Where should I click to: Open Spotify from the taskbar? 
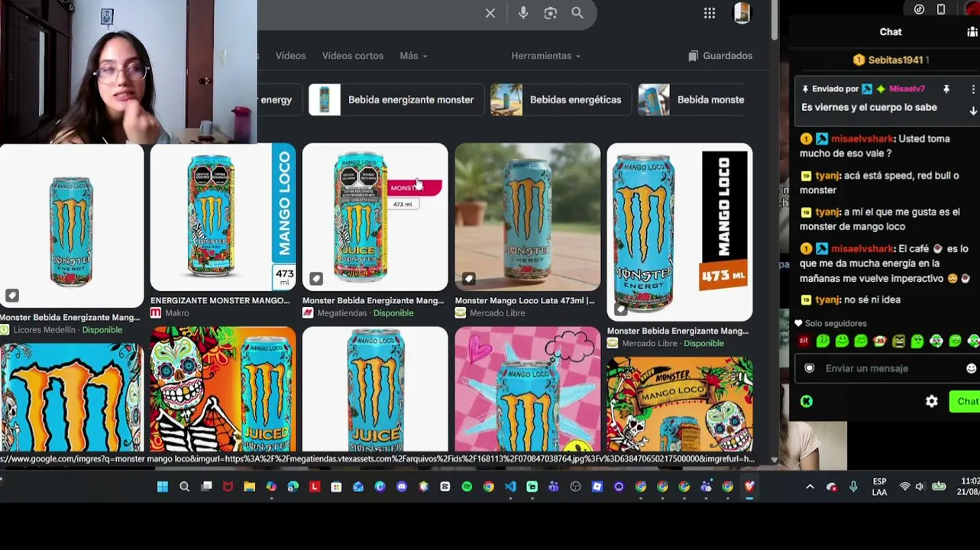(467, 487)
